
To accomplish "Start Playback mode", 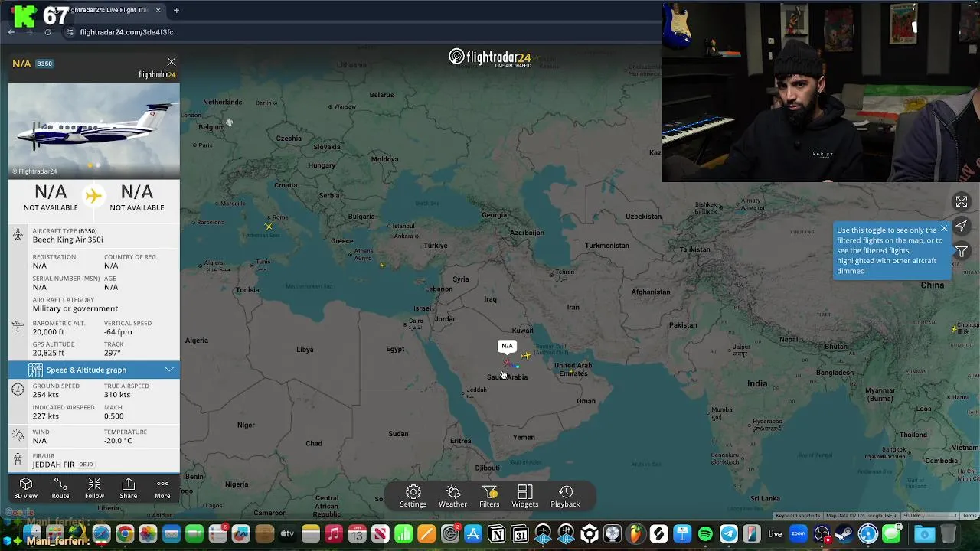I will (565, 496).
